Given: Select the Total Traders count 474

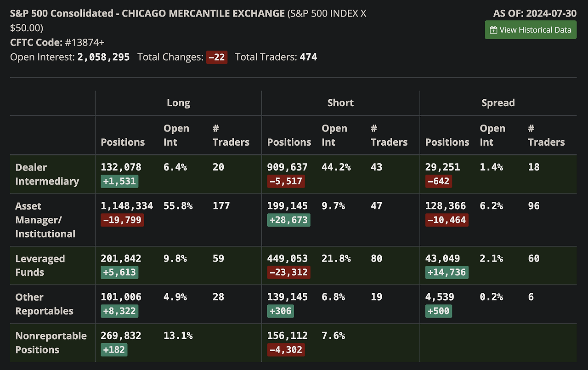Looking at the screenshot, I should pos(308,57).
